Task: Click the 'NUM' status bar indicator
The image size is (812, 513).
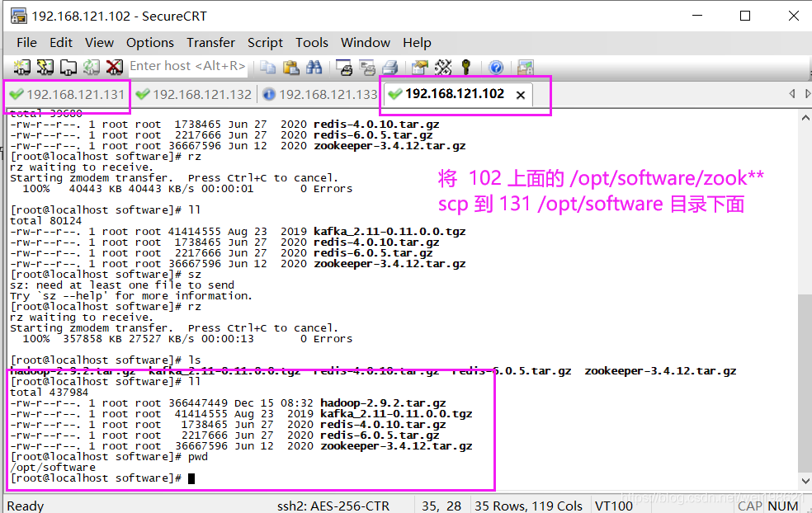Action: point(782,506)
